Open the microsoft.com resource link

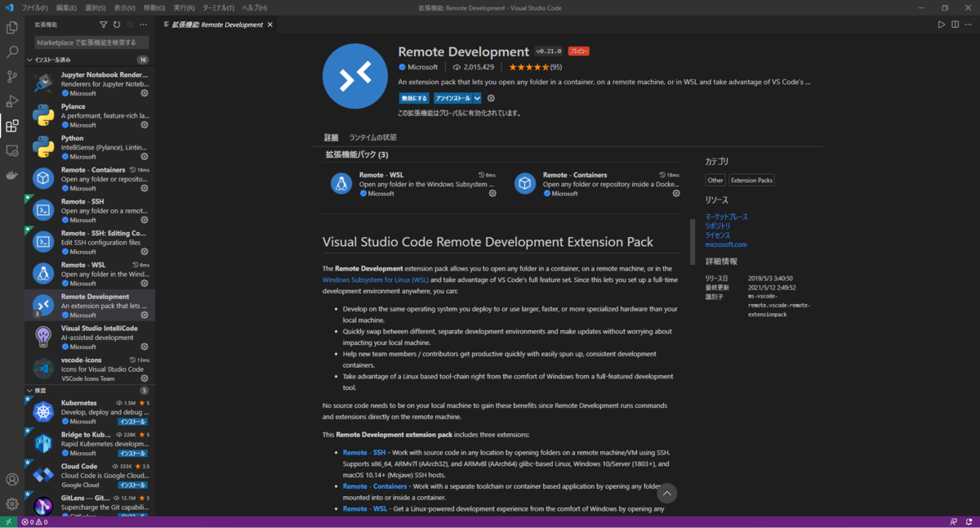point(726,244)
